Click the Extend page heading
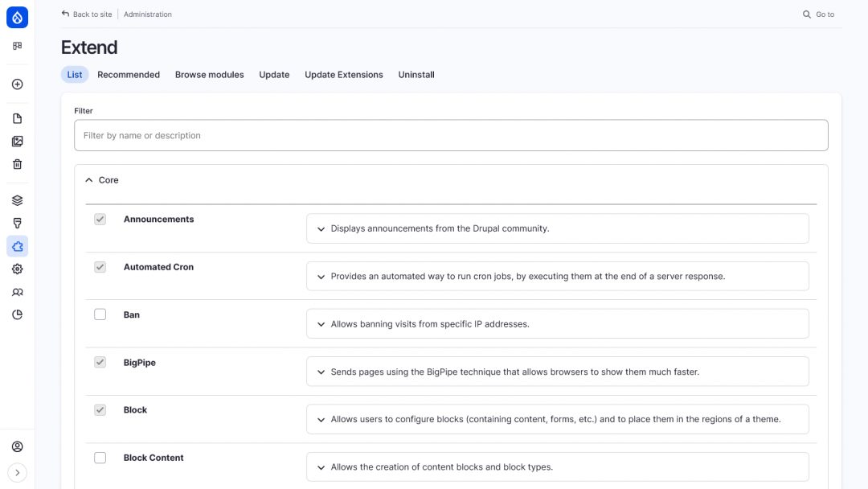 [89, 47]
